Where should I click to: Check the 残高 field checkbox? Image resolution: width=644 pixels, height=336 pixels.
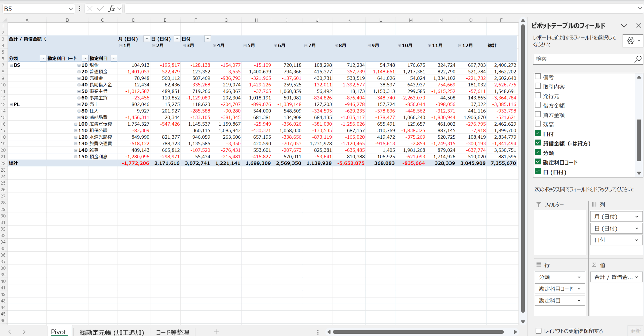coord(538,124)
